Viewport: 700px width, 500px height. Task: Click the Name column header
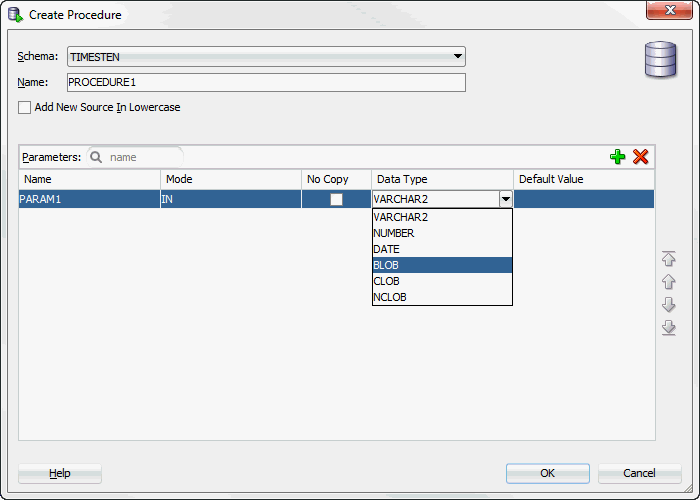point(89,179)
